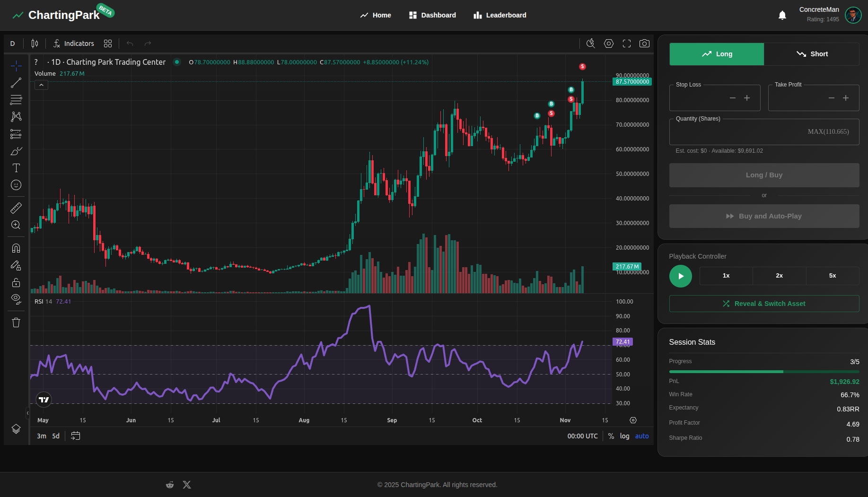Viewport: 868px width, 497px height.
Task: Toggle auto scale mode
Action: click(642, 436)
